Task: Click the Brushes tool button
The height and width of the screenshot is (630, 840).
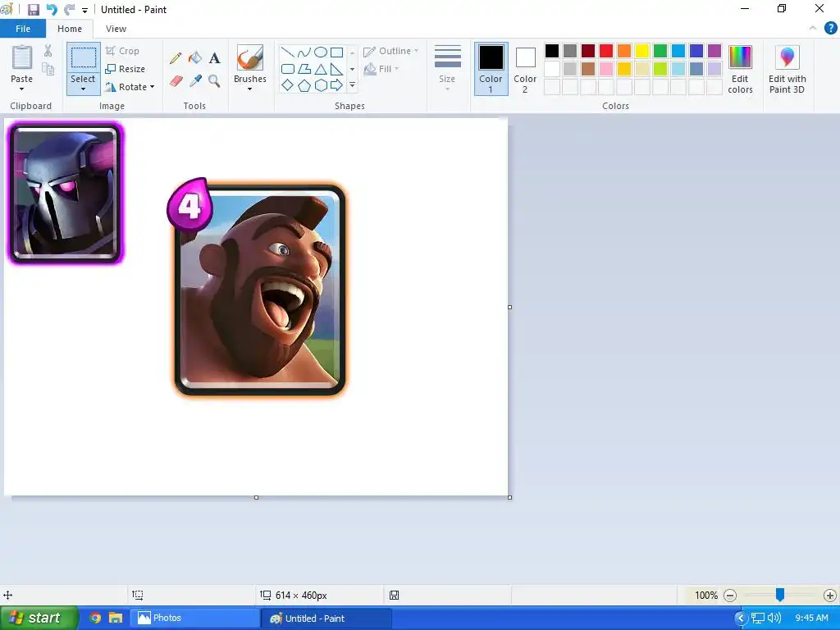Action: [x=249, y=58]
